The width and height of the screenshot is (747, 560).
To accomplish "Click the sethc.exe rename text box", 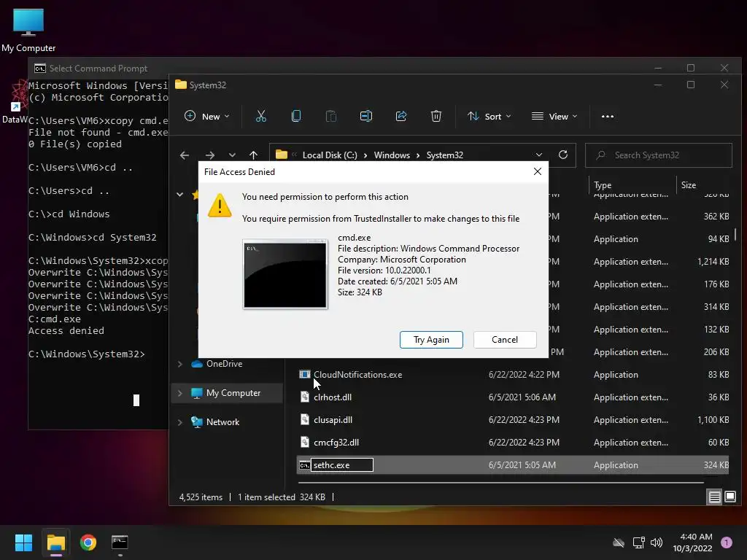I will (341, 464).
